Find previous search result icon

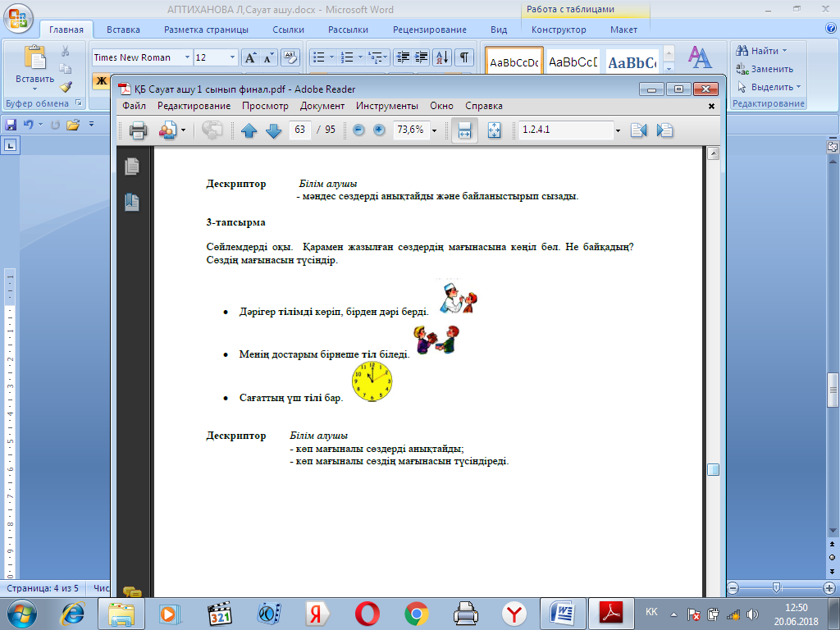(638, 130)
